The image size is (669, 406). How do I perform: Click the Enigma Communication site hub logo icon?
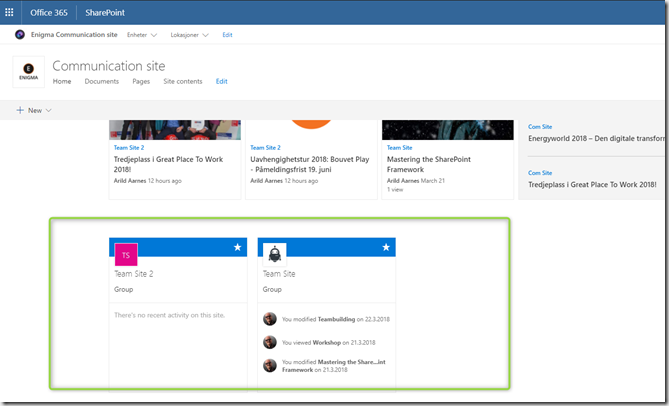click(20, 35)
